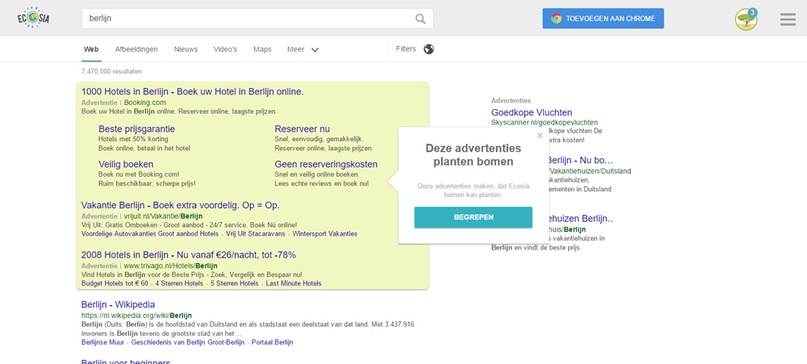
Task: Open the Filters options
Action: tap(406, 49)
